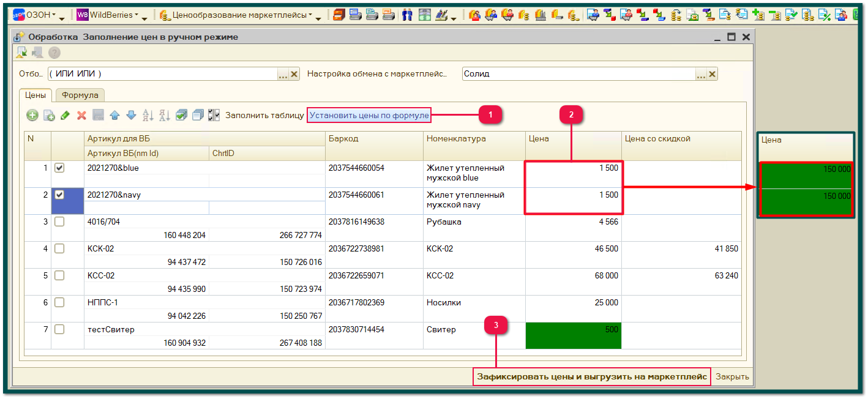This screenshot has height=399, width=868.
Task: Click the toolbar overflow arrow after WildBerries
Action: pyautogui.click(x=145, y=19)
